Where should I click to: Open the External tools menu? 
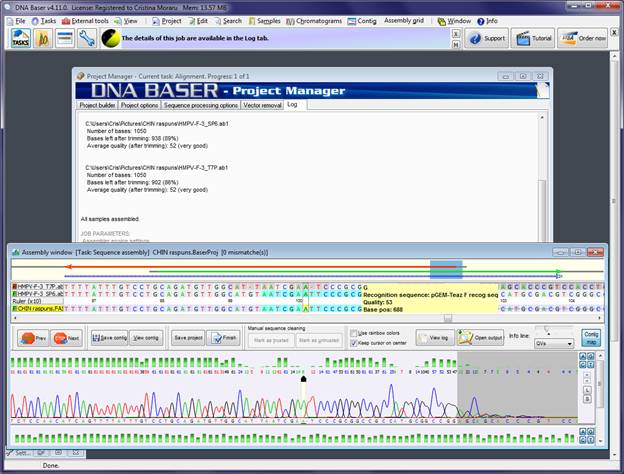(85, 21)
